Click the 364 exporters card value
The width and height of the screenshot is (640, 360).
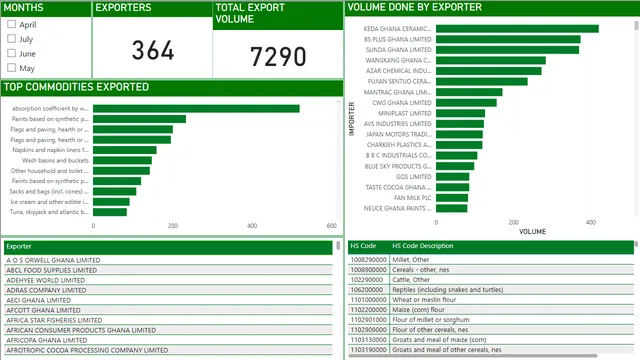(153, 51)
